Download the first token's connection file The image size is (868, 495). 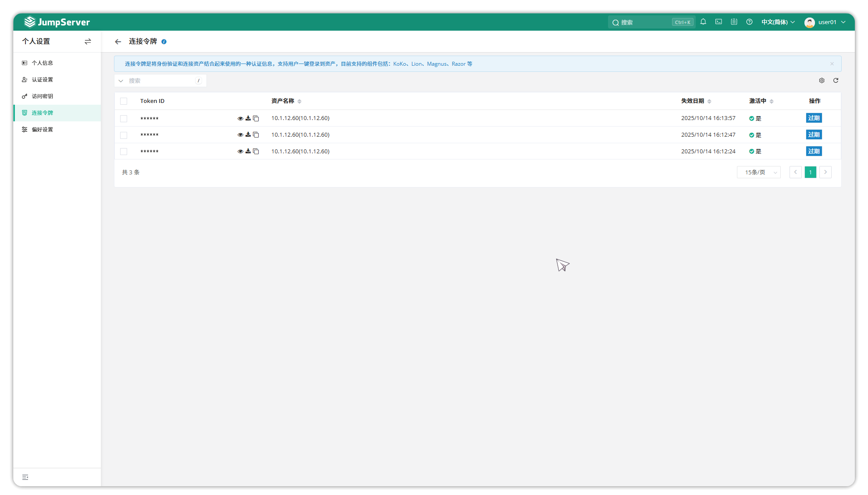tap(248, 118)
